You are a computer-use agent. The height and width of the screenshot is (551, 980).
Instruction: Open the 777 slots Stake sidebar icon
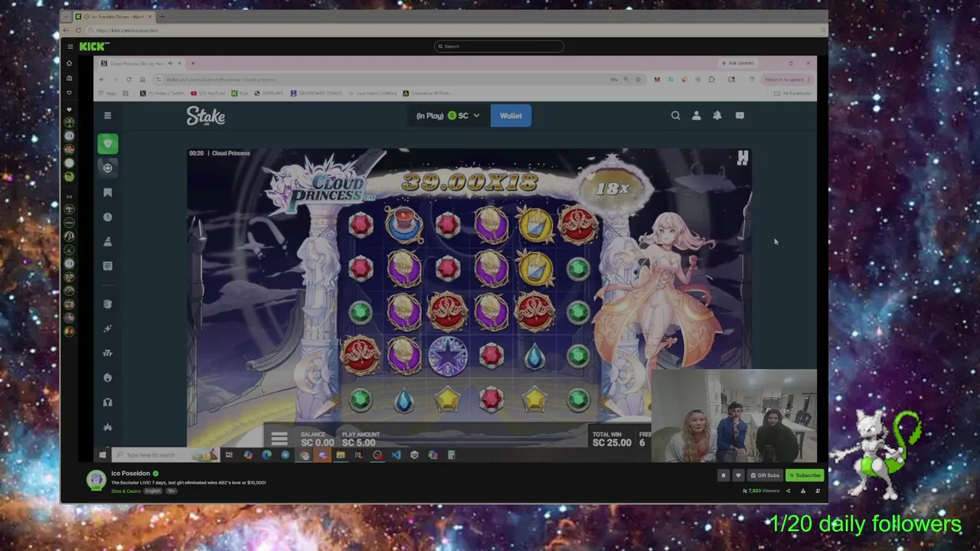click(108, 353)
